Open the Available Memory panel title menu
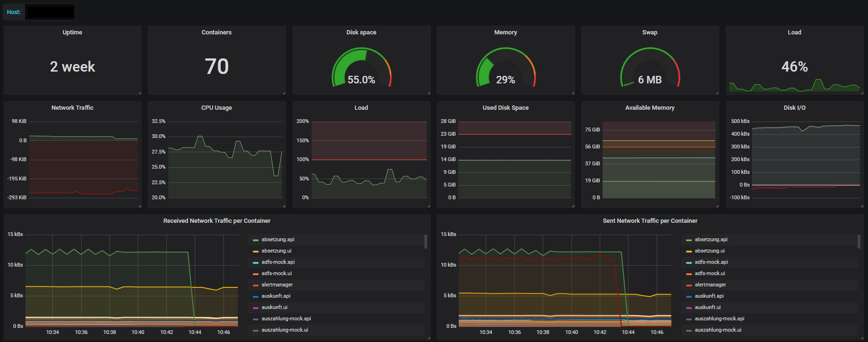The height and width of the screenshot is (342, 868). click(x=650, y=108)
